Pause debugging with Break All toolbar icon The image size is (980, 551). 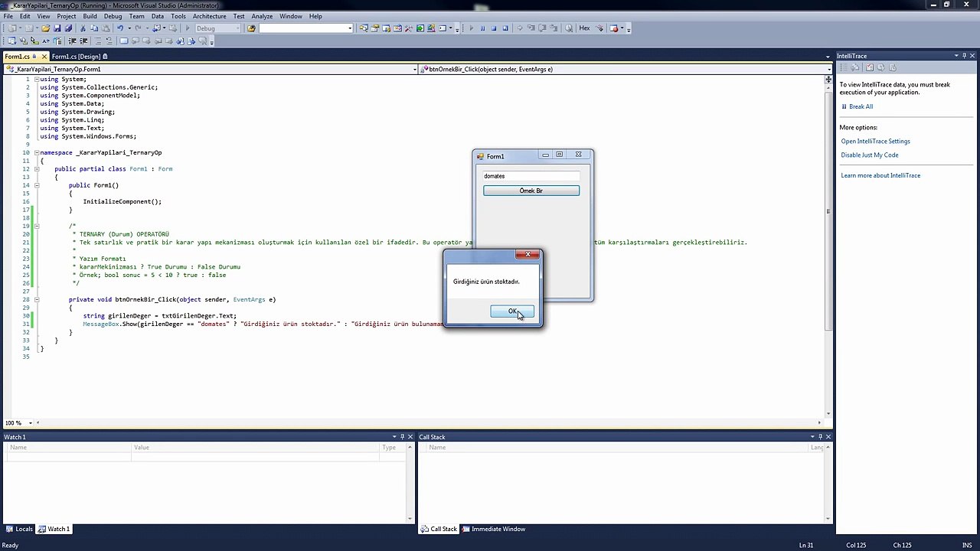pos(482,28)
